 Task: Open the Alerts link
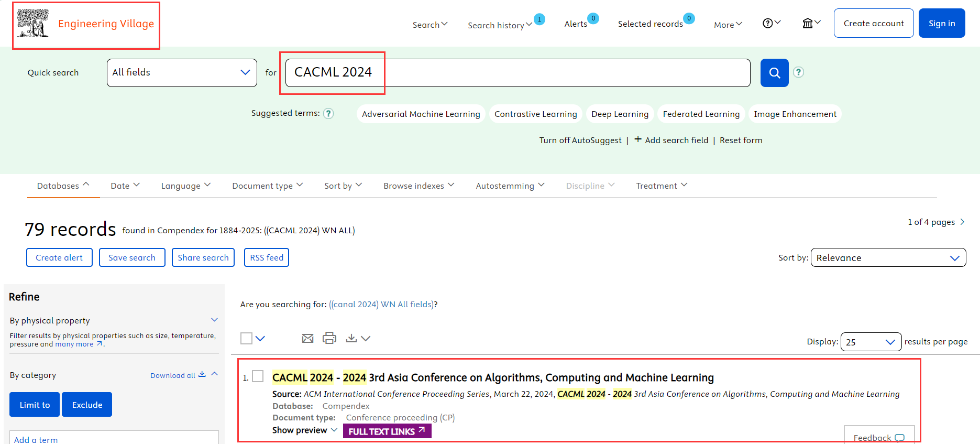(576, 24)
